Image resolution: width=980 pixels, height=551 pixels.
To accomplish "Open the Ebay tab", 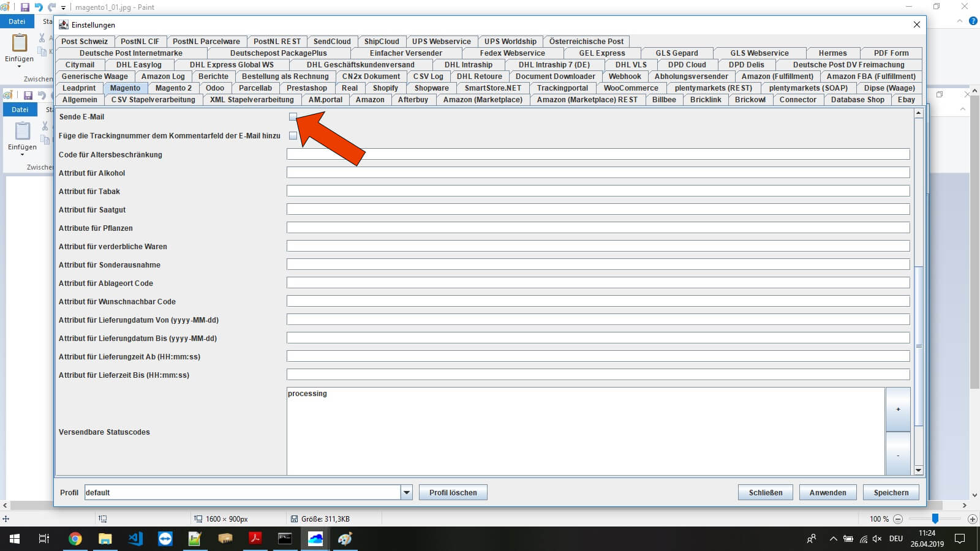I will coord(907,100).
